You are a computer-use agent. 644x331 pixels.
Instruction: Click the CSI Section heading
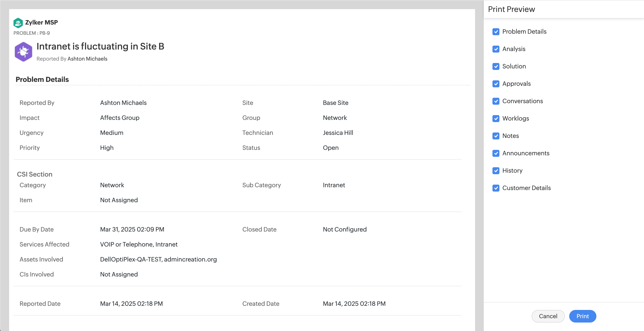pyautogui.click(x=35, y=174)
